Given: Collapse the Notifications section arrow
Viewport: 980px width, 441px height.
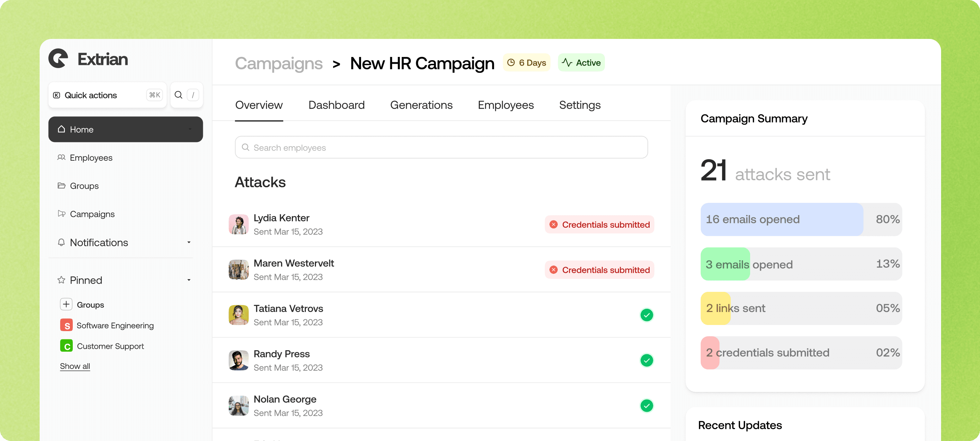Looking at the screenshot, I should click(189, 242).
